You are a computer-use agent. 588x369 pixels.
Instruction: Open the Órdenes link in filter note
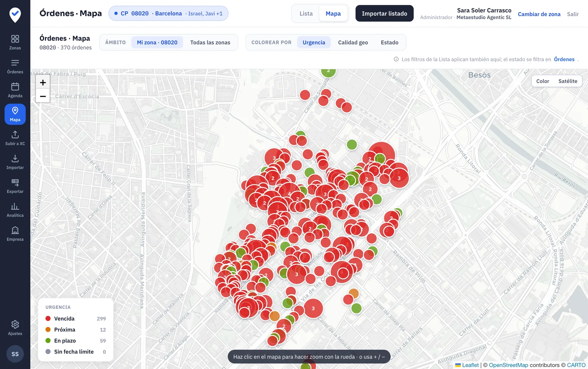click(564, 59)
